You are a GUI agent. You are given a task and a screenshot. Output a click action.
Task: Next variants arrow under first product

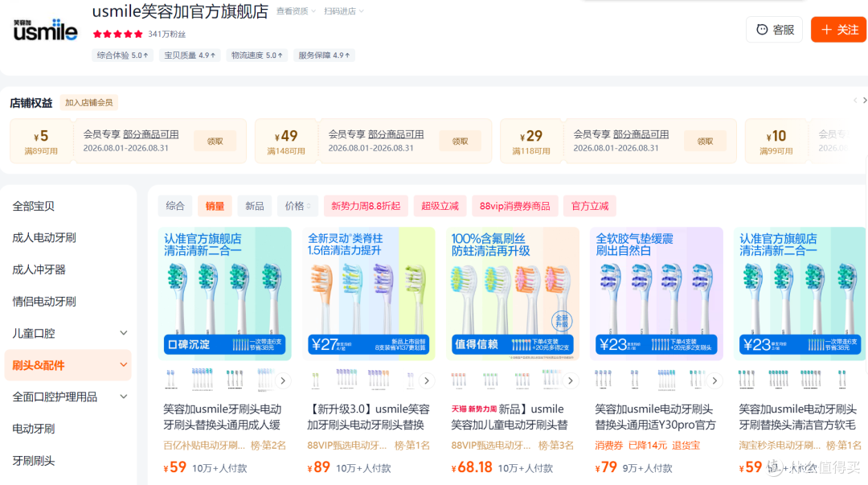click(x=283, y=380)
